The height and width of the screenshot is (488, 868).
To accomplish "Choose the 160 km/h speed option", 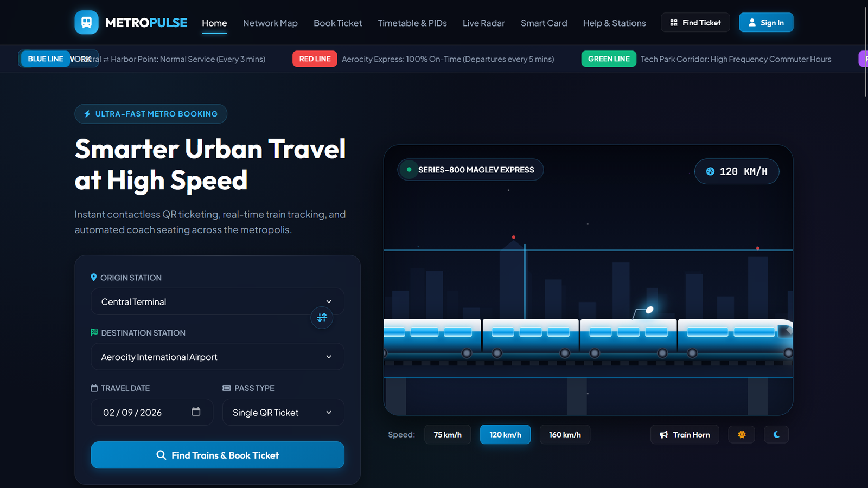I will [565, 434].
